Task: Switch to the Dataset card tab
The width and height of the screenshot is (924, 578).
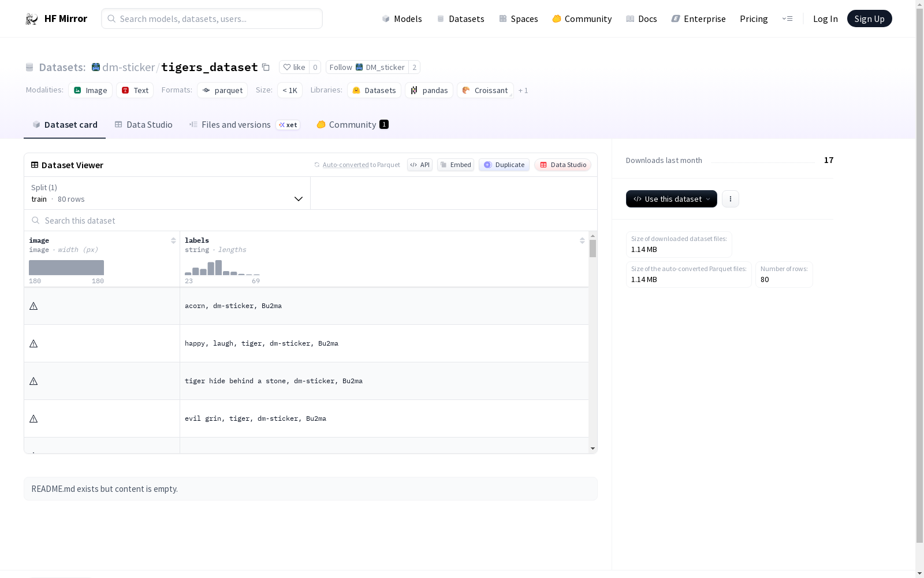Action: pos(65,125)
